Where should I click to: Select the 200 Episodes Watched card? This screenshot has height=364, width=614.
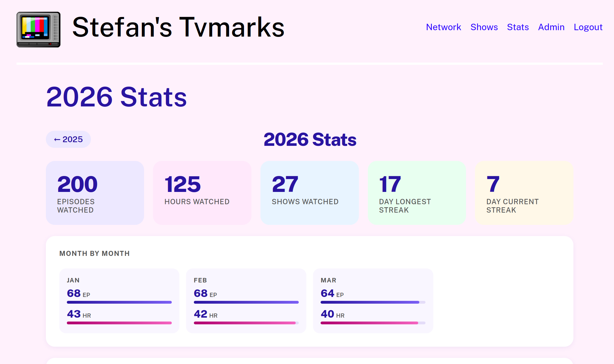tap(95, 193)
